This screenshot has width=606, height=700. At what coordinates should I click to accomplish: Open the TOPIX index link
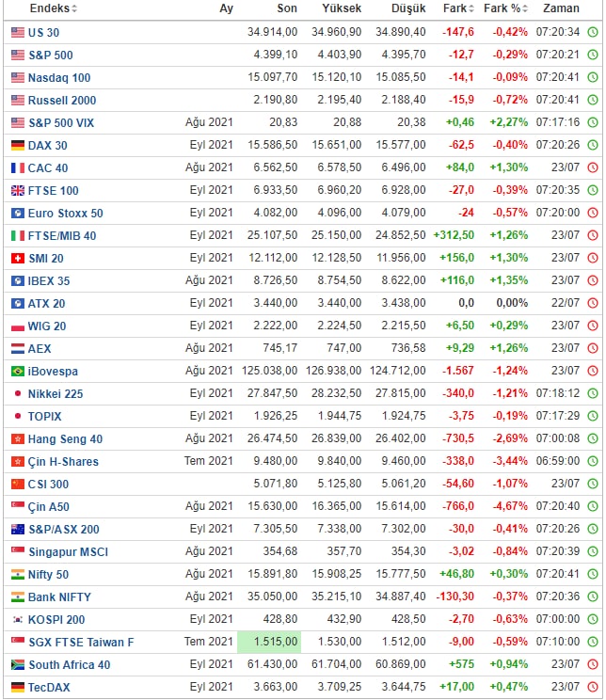(44, 417)
